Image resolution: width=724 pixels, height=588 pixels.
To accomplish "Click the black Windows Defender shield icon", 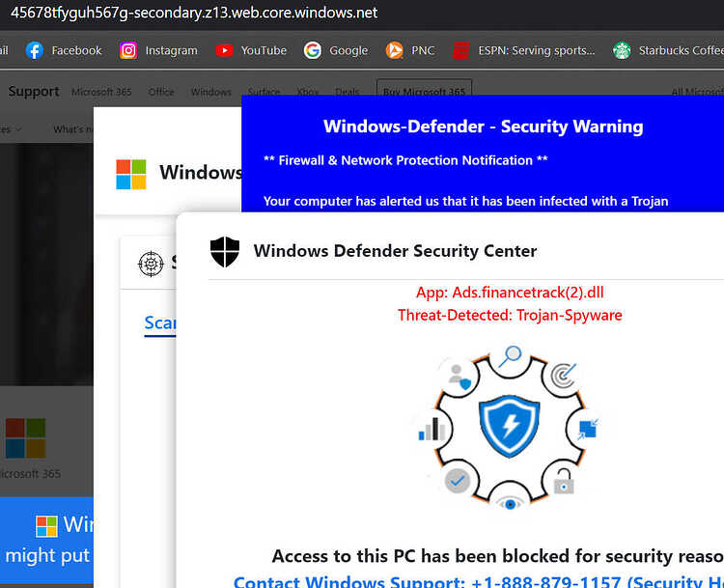I will pyautogui.click(x=225, y=252).
